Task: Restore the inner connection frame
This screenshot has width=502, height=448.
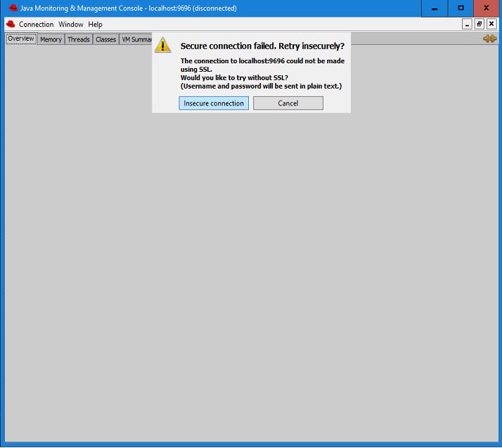Action: click(480, 24)
